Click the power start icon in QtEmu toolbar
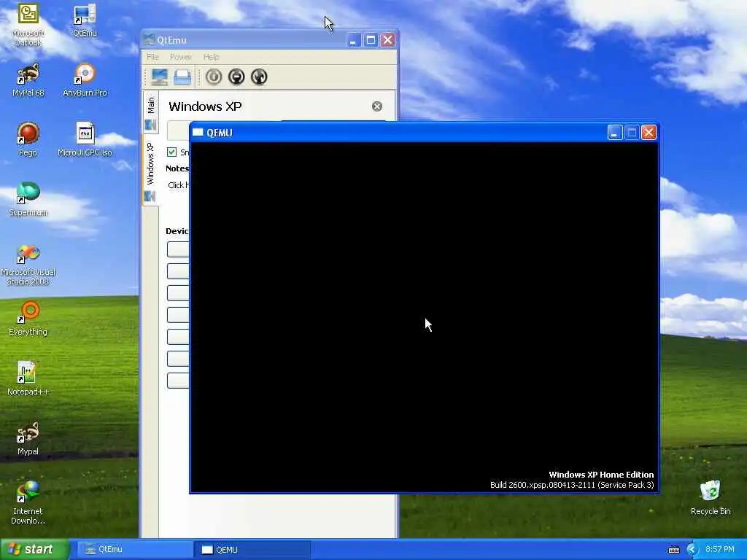The image size is (747, 560). (214, 77)
